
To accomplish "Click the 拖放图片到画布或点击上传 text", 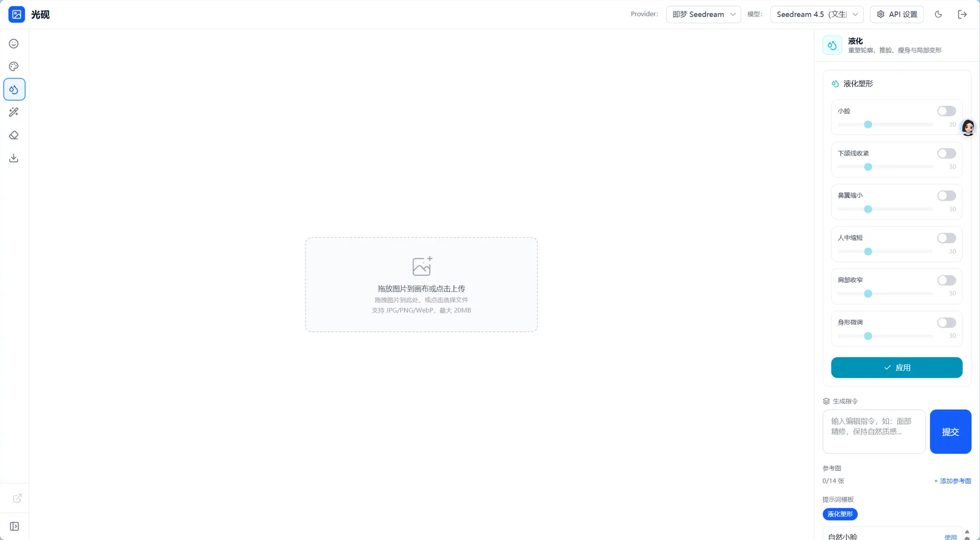I will [x=421, y=289].
